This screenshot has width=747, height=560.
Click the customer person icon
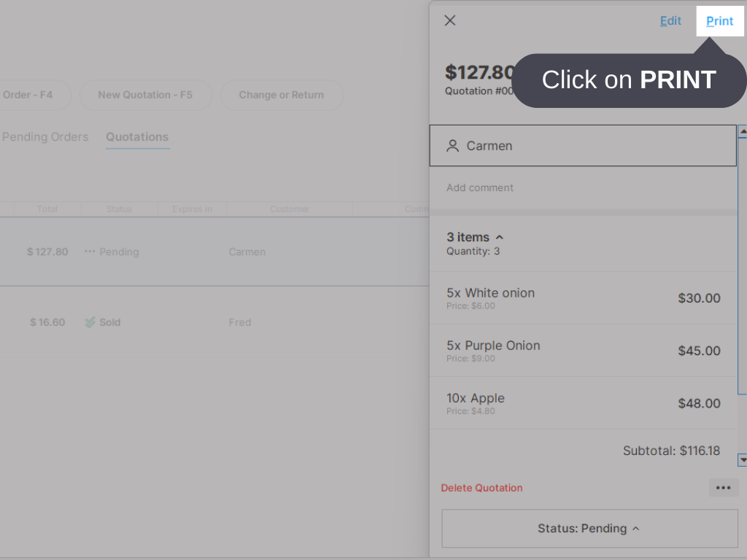tap(453, 146)
